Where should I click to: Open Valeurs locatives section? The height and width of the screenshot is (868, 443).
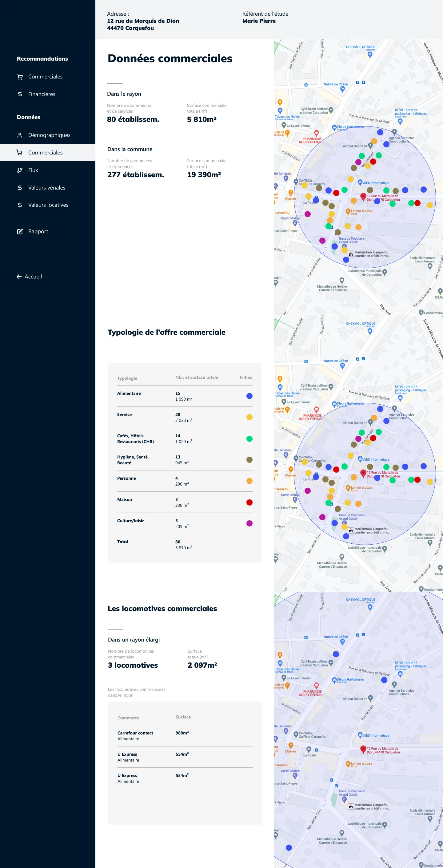(x=48, y=205)
